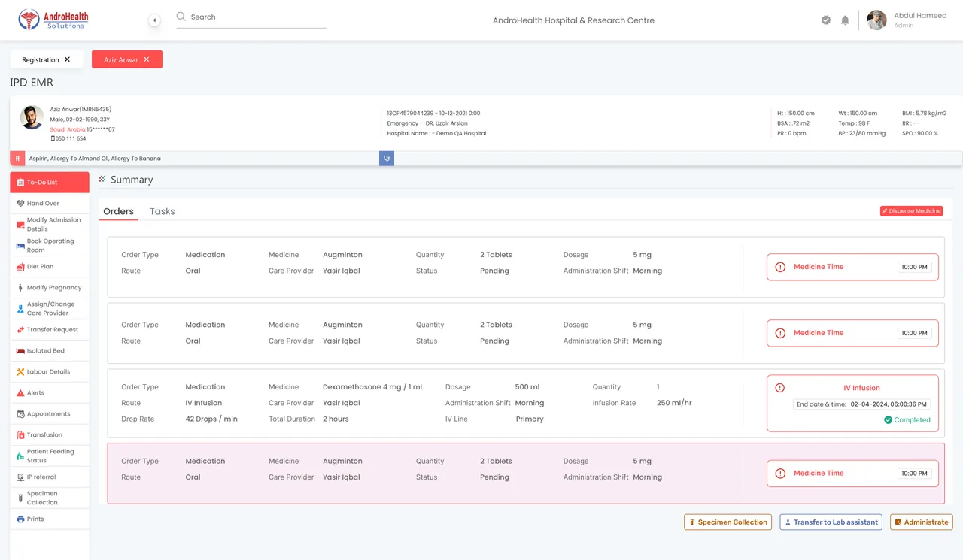Click the Prints printer icon
This screenshot has height=560, width=963.
point(20,519)
